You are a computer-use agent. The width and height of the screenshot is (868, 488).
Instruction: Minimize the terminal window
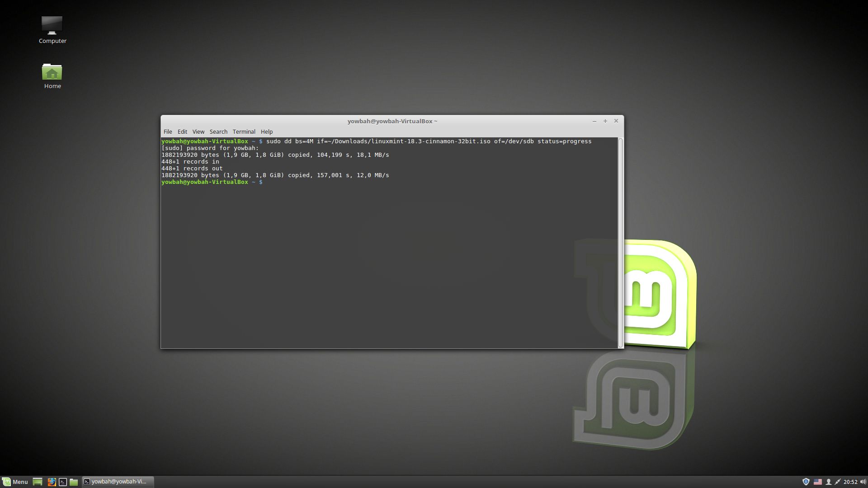tap(594, 121)
